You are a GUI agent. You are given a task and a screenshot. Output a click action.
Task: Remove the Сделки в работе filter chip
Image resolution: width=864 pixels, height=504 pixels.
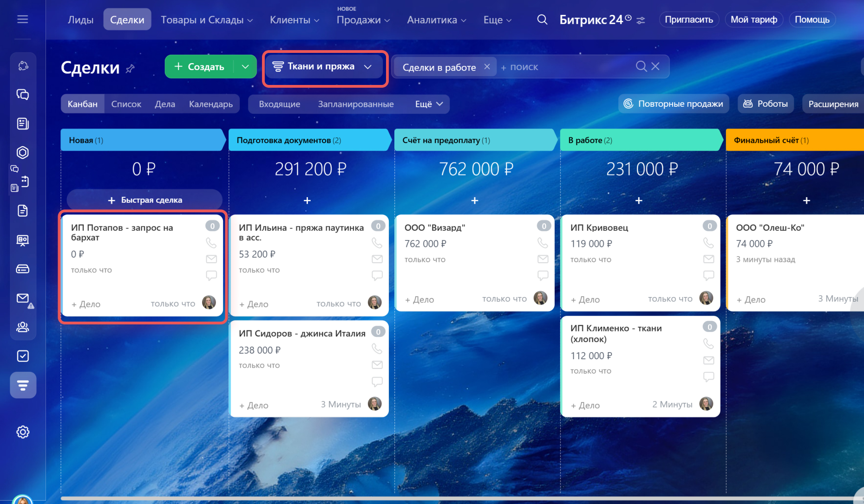click(487, 67)
